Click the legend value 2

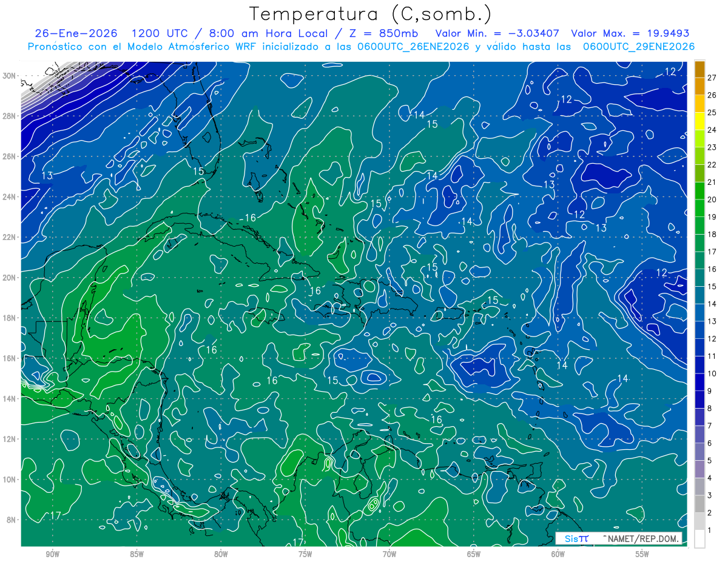pyautogui.click(x=710, y=513)
